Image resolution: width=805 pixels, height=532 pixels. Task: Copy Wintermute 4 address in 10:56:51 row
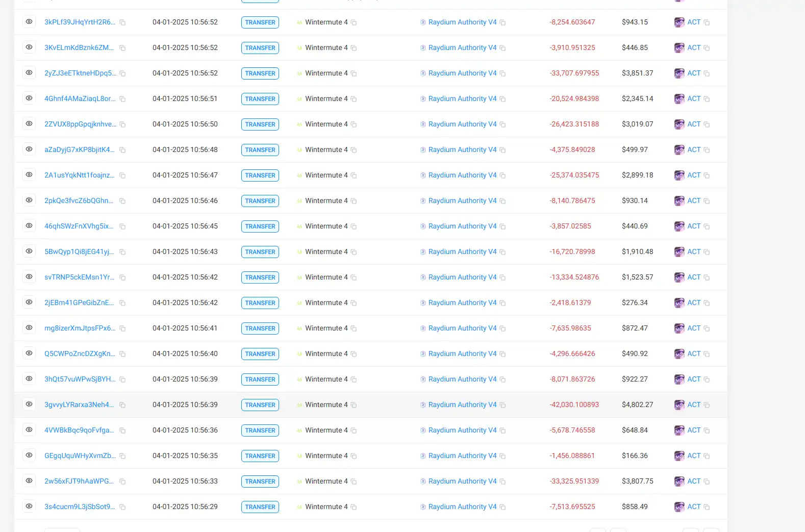[354, 99]
